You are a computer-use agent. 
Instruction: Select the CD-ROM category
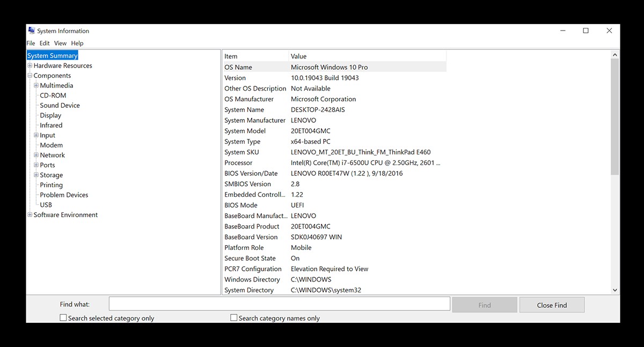(x=53, y=95)
